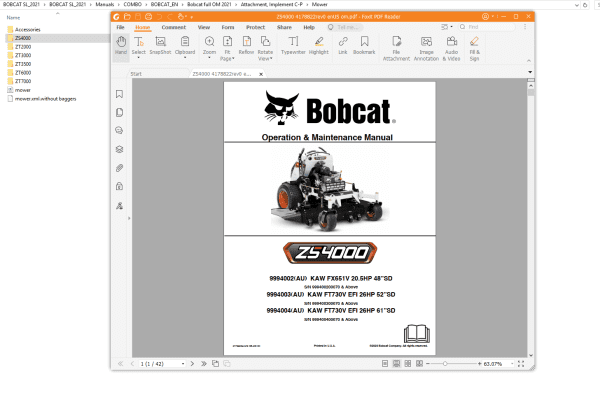Image resolution: width=600 pixels, height=404 pixels.
Task: Click the zoom slider handle
Action: tap(445, 364)
